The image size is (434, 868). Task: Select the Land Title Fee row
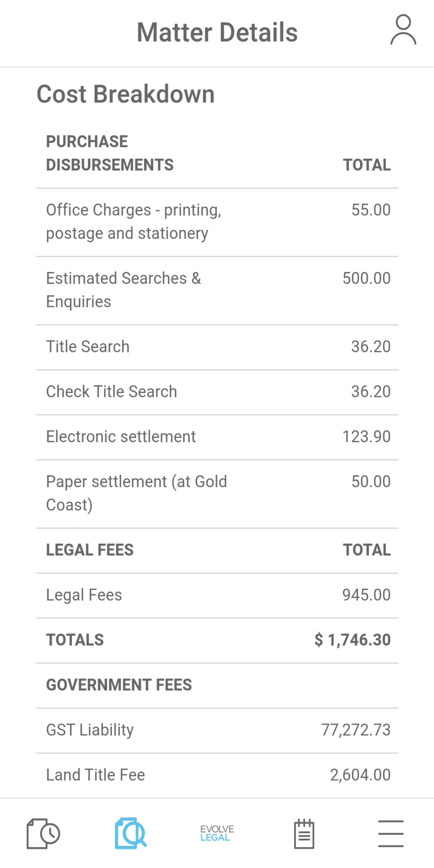pyautogui.click(x=217, y=775)
